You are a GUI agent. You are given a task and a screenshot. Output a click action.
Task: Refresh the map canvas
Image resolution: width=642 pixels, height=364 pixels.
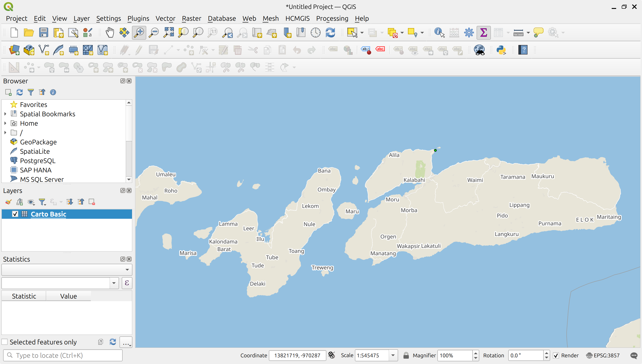pyautogui.click(x=330, y=33)
